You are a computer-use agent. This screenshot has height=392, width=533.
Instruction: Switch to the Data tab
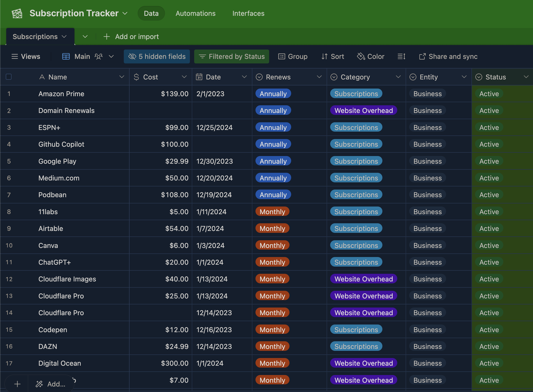151,13
